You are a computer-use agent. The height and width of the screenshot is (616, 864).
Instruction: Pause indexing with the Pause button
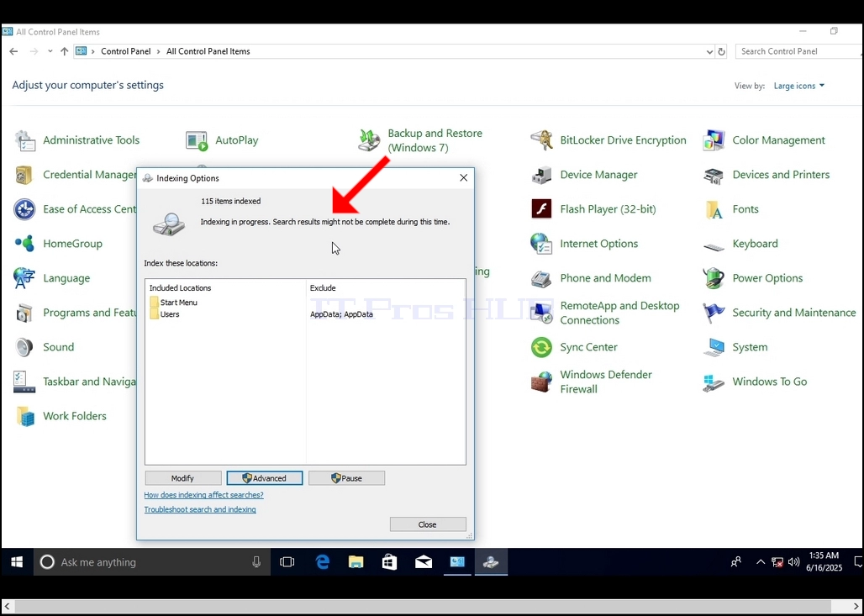[x=346, y=478]
